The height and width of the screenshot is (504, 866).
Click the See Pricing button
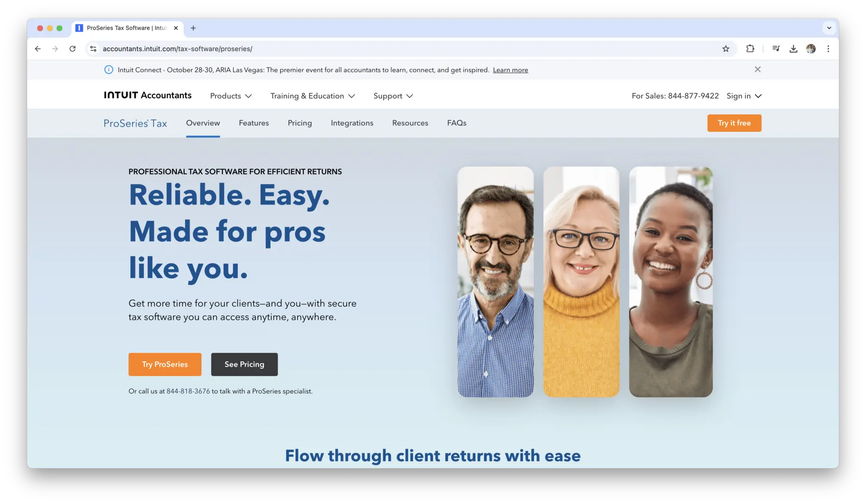[244, 364]
